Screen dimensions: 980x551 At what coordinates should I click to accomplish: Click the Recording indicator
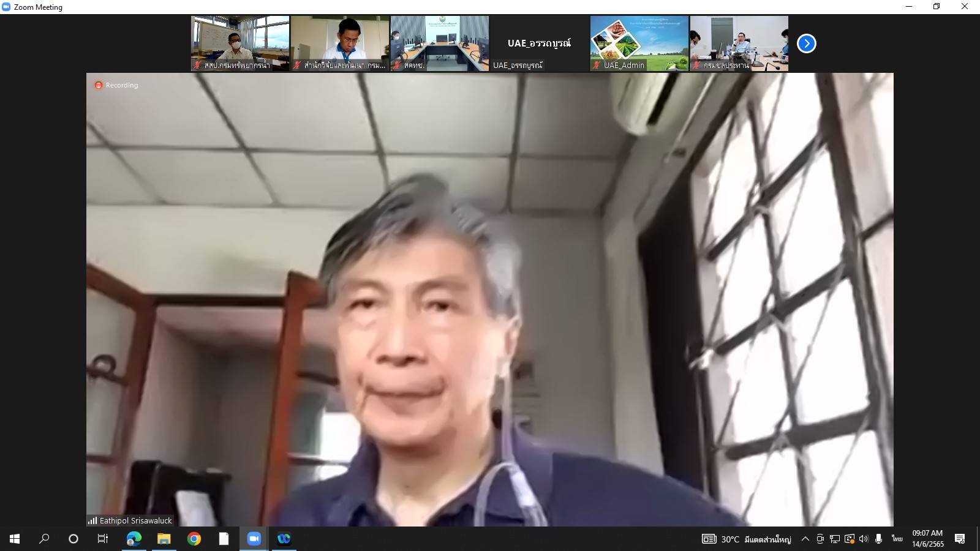point(116,85)
